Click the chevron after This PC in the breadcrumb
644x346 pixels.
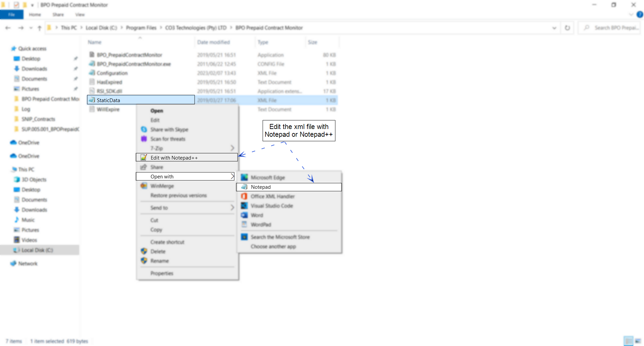81,28
